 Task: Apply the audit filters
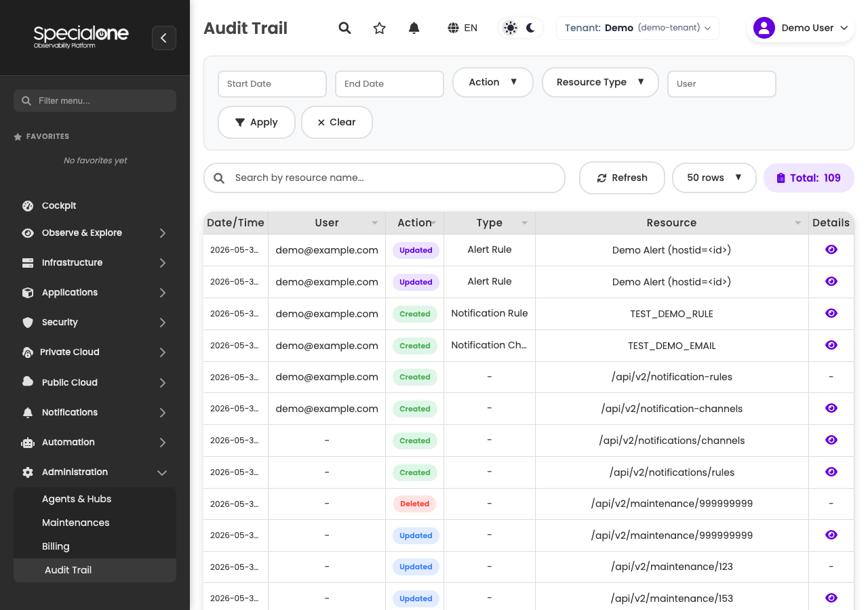pyautogui.click(x=256, y=122)
